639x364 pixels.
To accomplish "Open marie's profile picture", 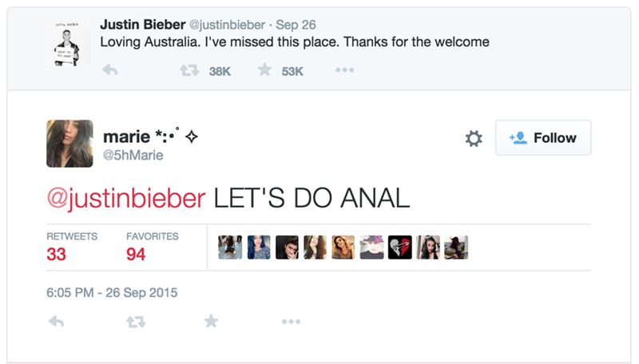I will [70, 144].
